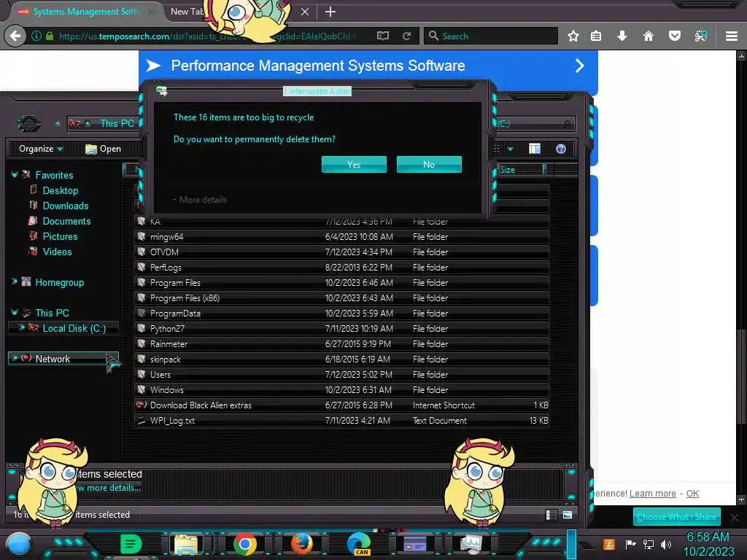Select the mingw64 folder row
The image size is (747, 560).
[341, 237]
